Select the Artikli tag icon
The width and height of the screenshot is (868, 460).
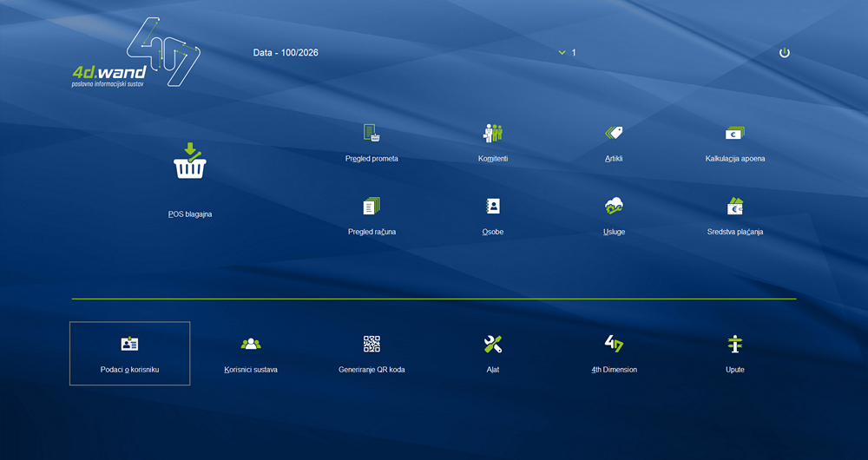click(614, 133)
